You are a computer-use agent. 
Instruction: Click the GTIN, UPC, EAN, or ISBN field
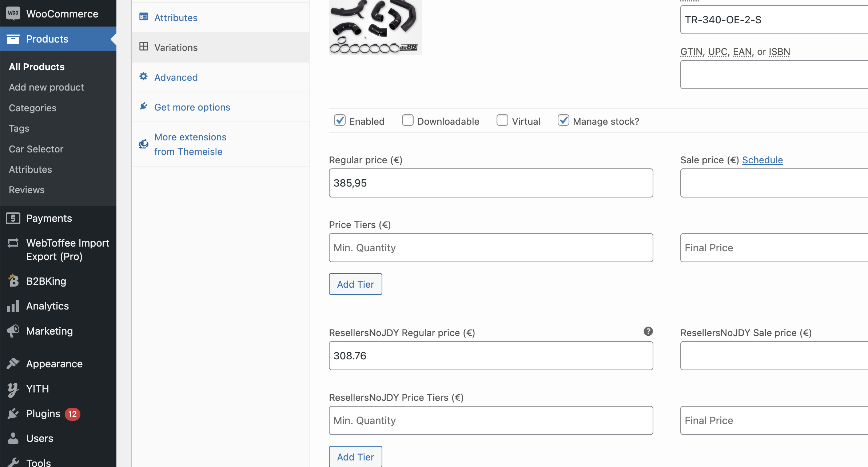pos(774,75)
